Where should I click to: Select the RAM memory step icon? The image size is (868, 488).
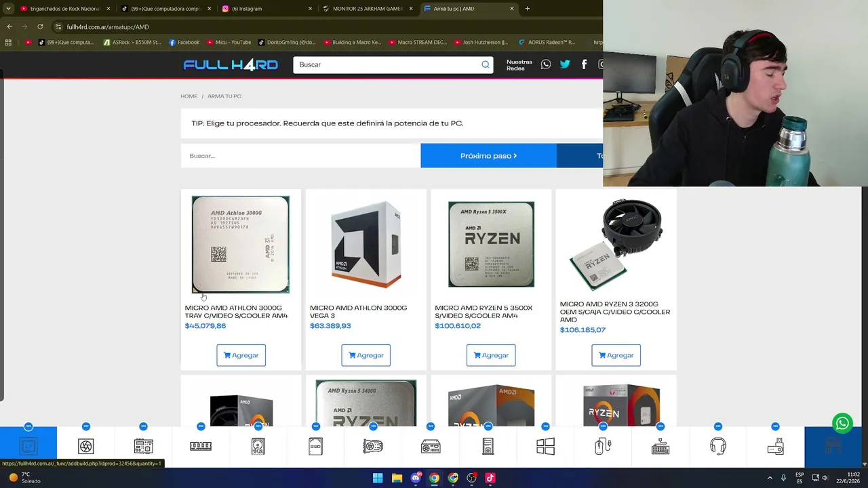(201, 446)
